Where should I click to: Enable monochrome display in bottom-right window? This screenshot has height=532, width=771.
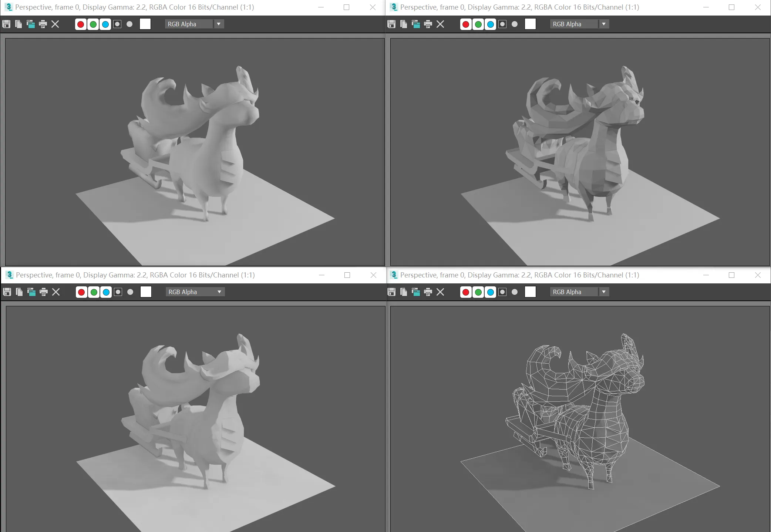(515, 292)
